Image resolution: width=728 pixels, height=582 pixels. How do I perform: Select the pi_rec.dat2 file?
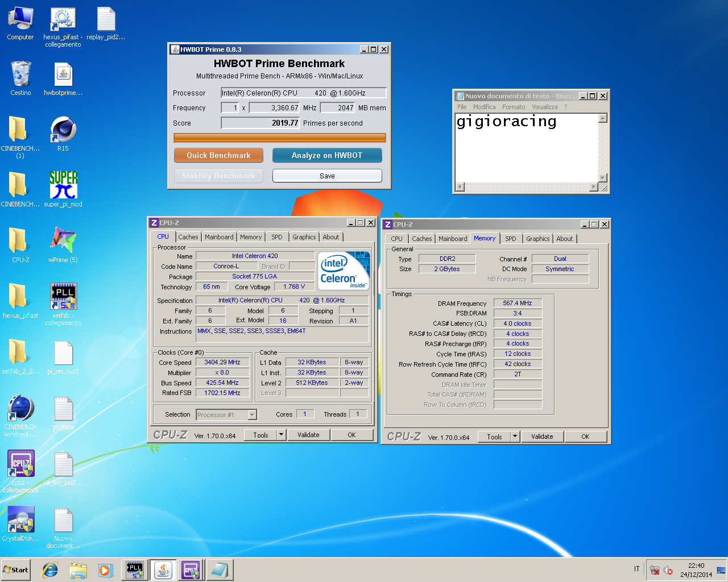tap(63, 356)
